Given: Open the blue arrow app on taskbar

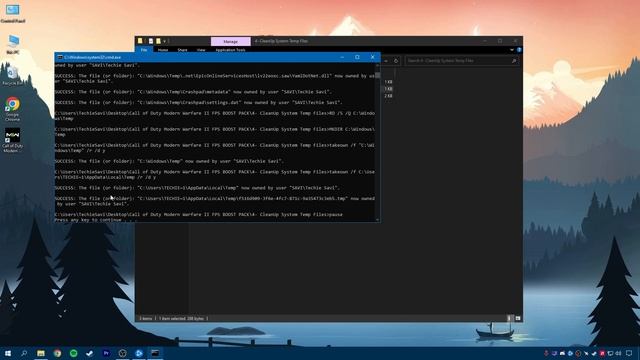Looking at the screenshot, I should coord(139,353).
